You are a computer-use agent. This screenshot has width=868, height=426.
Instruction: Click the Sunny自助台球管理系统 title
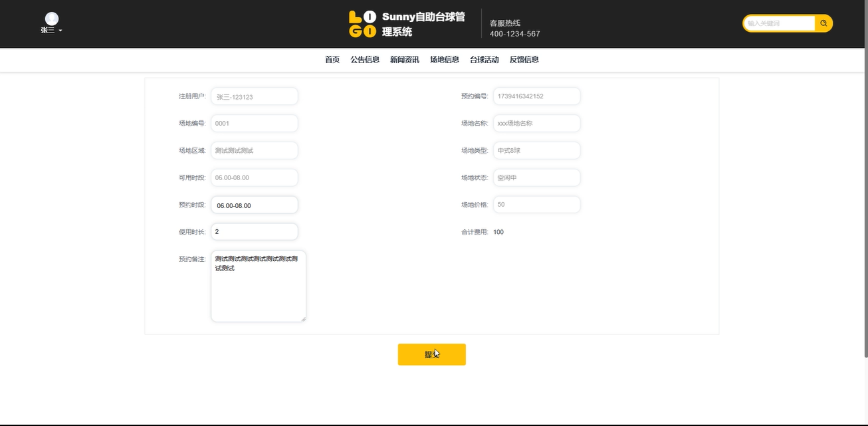coord(423,24)
